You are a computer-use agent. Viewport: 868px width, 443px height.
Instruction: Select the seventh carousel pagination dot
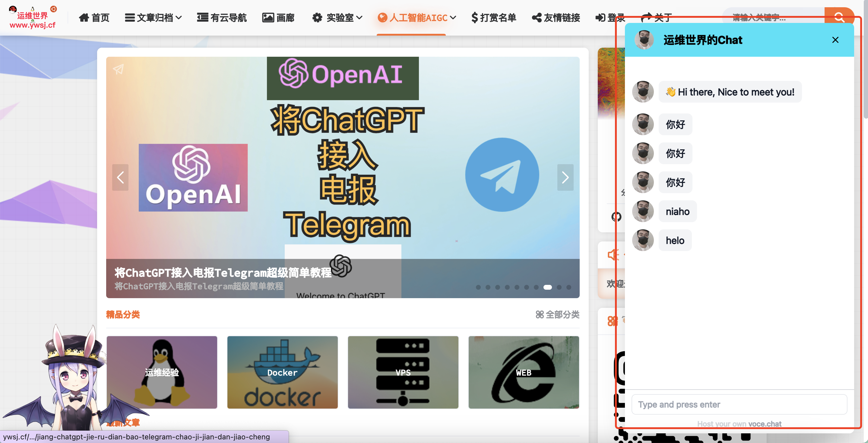pyautogui.click(x=536, y=287)
